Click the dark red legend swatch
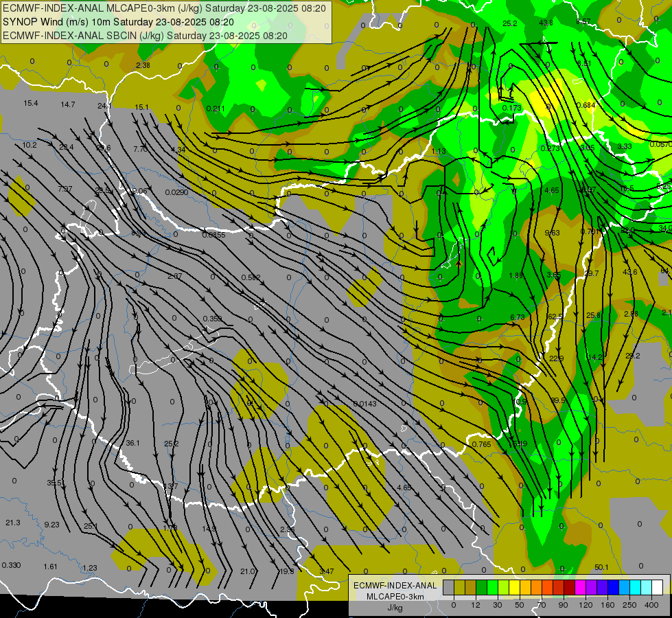The image size is (672, 618). (570, 587)
